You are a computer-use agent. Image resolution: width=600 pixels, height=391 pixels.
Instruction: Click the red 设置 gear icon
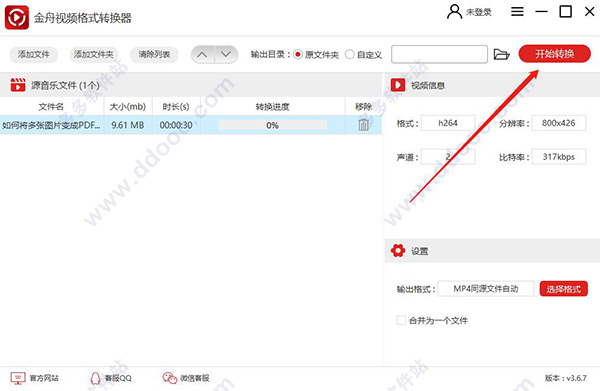pos(398,251)
